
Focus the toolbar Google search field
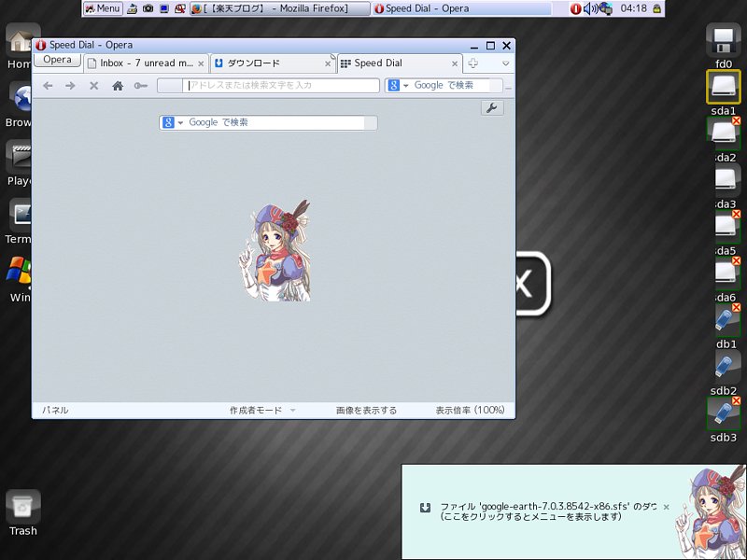(450, 86)
